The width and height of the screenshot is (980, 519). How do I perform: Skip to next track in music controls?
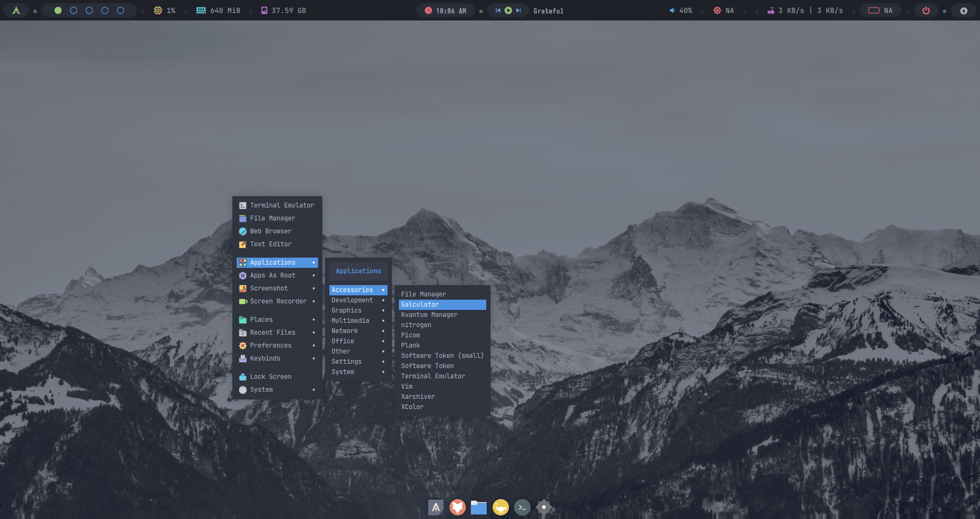(519, 10)
